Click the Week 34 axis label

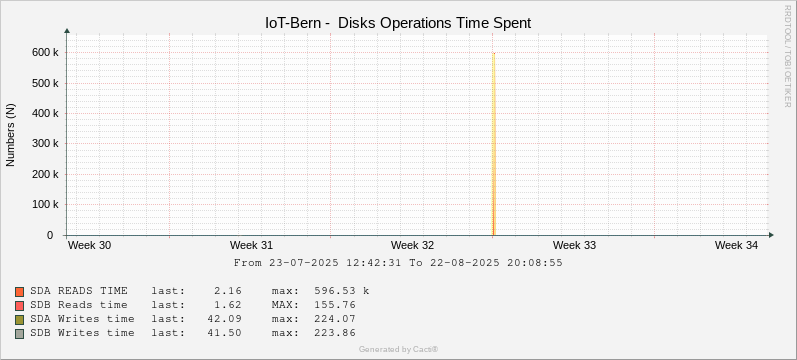[736, 245]
